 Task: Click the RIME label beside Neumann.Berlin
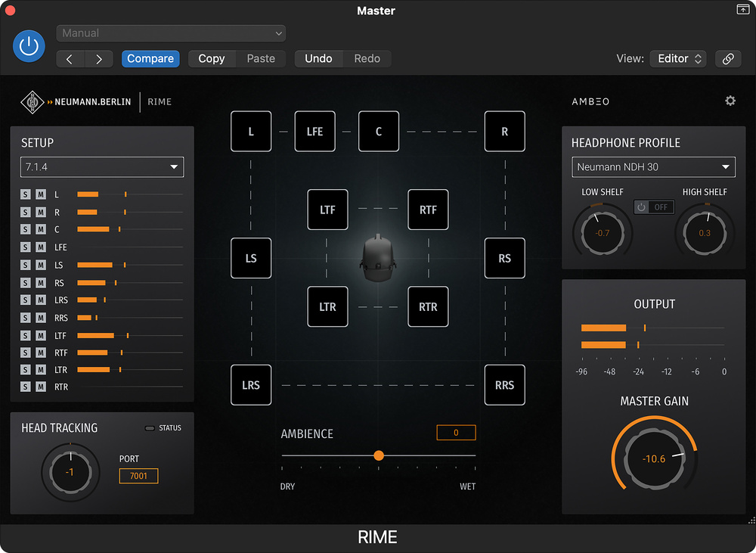[160, 102]
